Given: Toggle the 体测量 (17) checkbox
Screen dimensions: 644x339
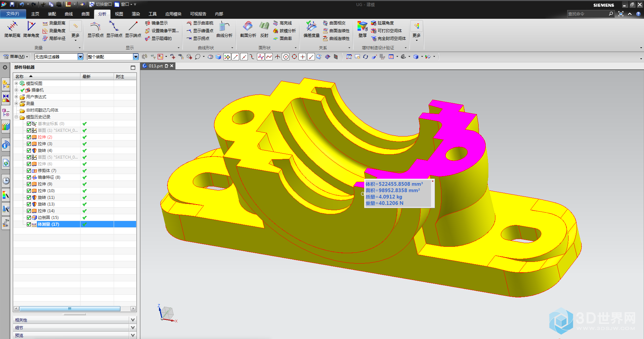Looking at the screenshot, I should coord(29,224).
